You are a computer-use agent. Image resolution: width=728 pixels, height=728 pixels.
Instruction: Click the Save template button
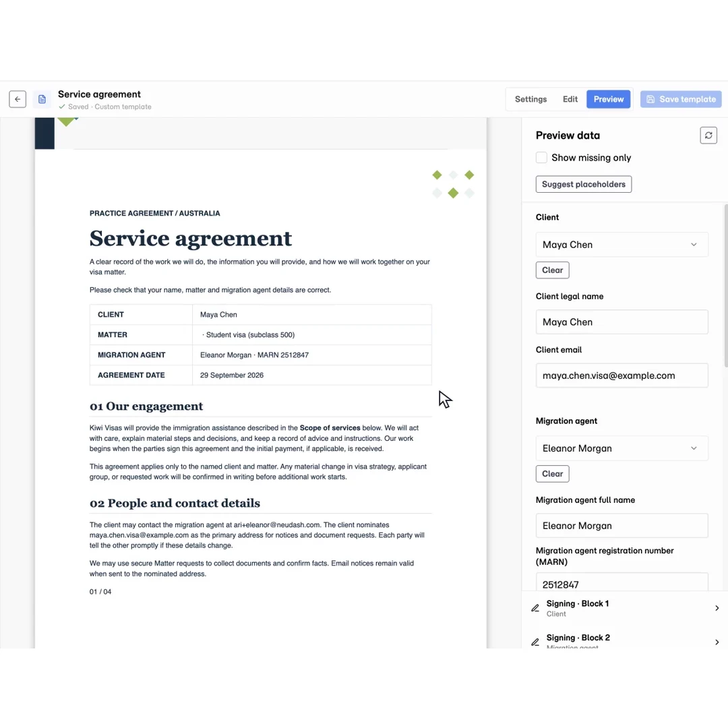pyautogui.click(x=681, y=99)
